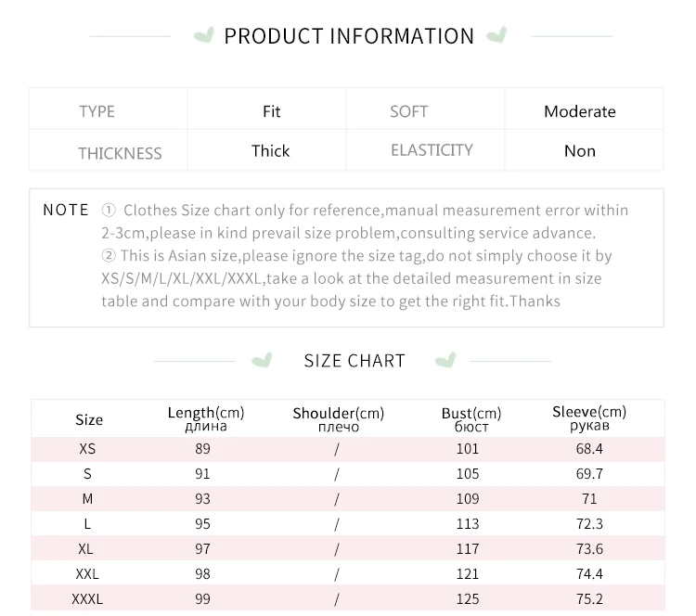
Task: Click the Sleeve(cm) column header
Action: click(x=589, y=418)
